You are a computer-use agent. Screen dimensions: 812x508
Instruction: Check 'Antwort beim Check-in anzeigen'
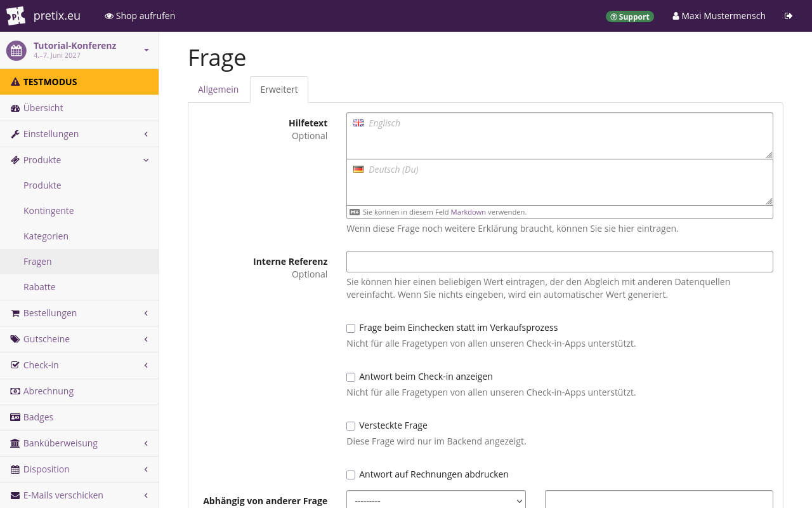[x=351, y=377]
